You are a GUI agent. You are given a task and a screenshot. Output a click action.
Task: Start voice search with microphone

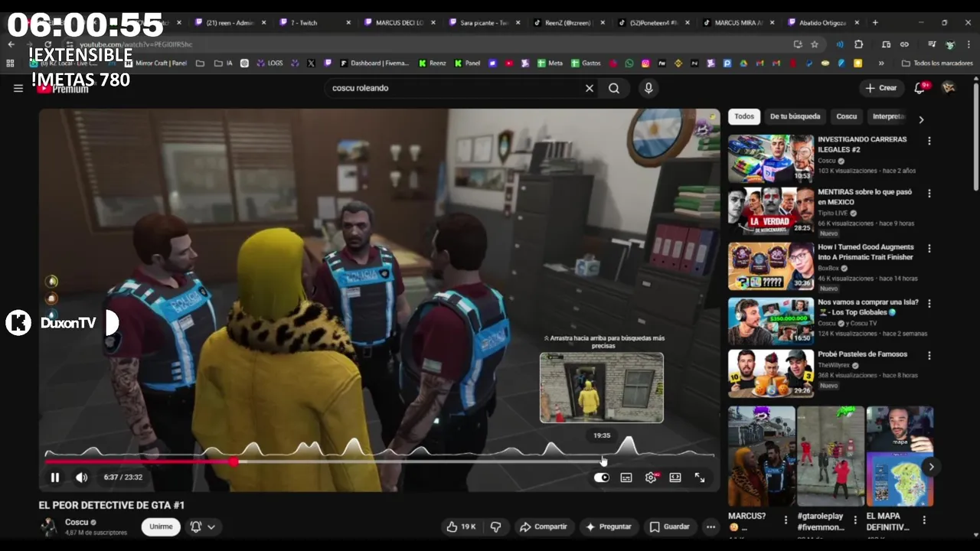(x=648, y=88)
